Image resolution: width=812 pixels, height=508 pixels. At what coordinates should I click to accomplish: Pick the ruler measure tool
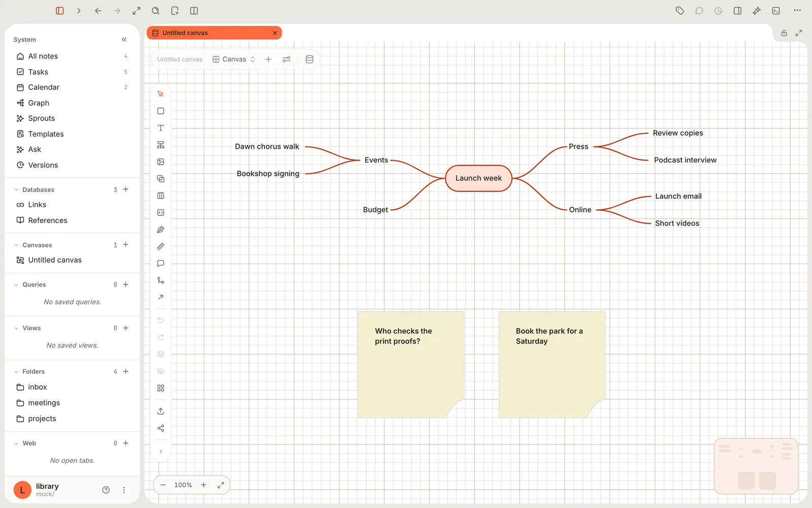click(161, 246)
